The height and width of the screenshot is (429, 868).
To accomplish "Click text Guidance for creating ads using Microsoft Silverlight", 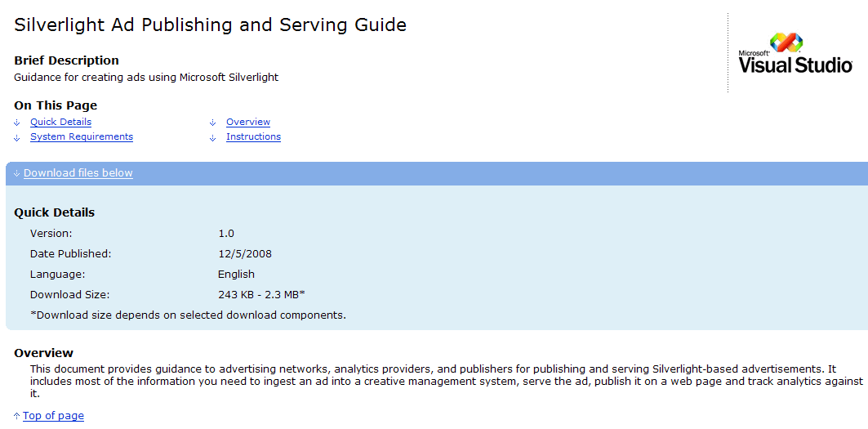I will [x=146, y=78].
